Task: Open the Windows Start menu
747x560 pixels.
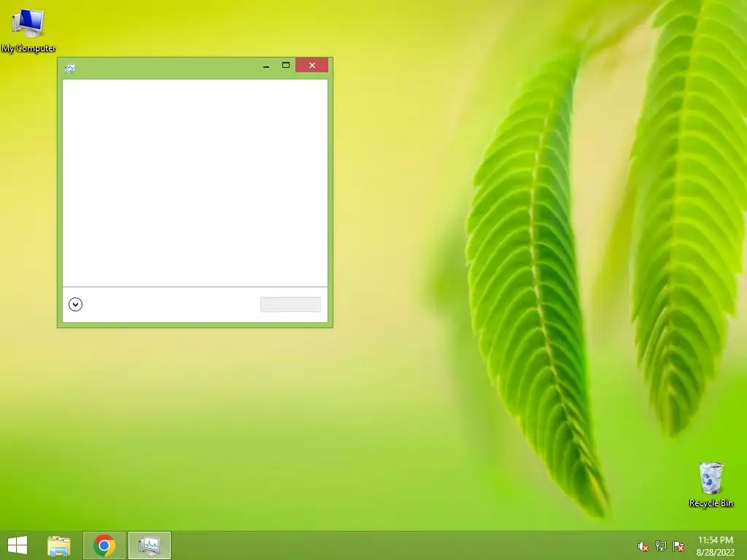Action: pos(18,545)
